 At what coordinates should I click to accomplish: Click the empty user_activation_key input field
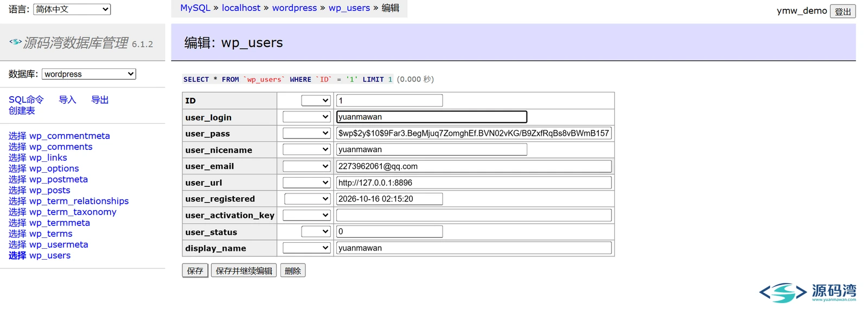tap(474, 215)
